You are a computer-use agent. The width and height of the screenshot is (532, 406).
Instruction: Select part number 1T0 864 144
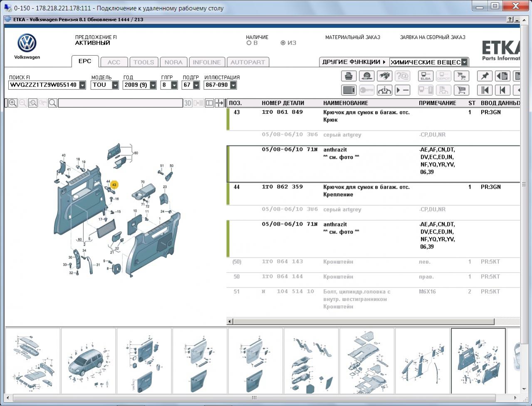pos(282,277)
